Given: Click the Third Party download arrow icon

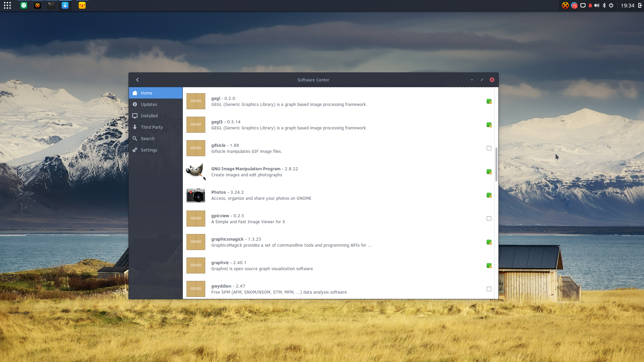Looking at the screenshot, I should coord(135,127).
